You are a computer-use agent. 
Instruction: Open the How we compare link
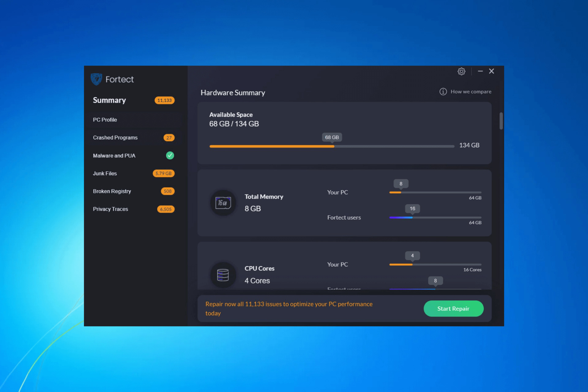[471, 92]
